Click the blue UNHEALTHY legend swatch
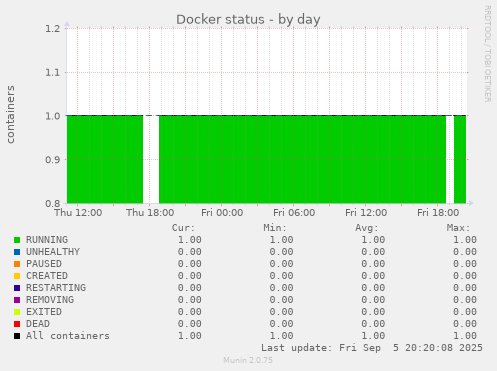The image size is (497, 371). (17, 252)
